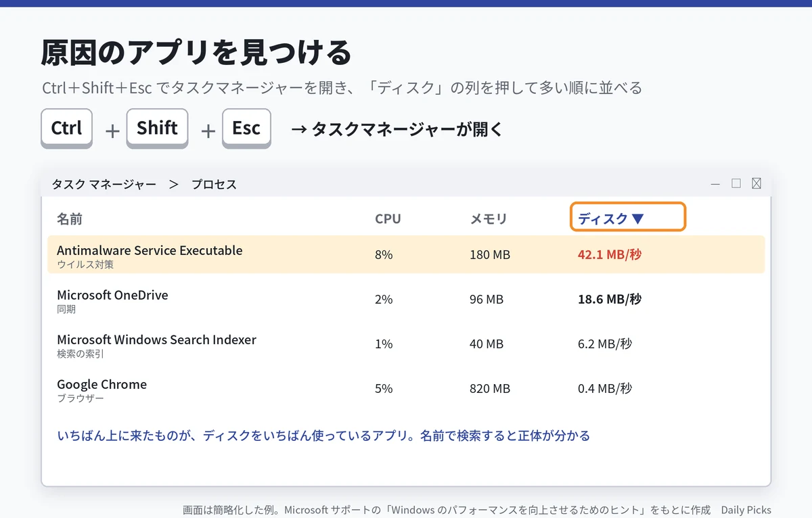Click the 42.1 MB/秒 disk value

[x=610, y=255]
